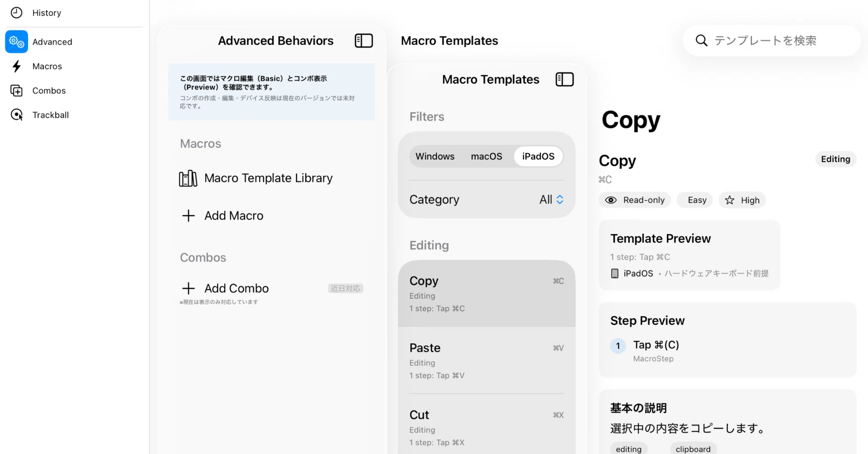Open History in sidebar

coord(74,13)
